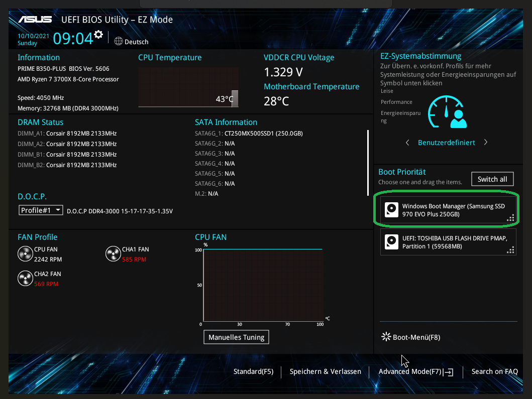This screenshot has height=399, width=532.
Task: Click the 1.329 V voltage value
Action: (283, 72)
